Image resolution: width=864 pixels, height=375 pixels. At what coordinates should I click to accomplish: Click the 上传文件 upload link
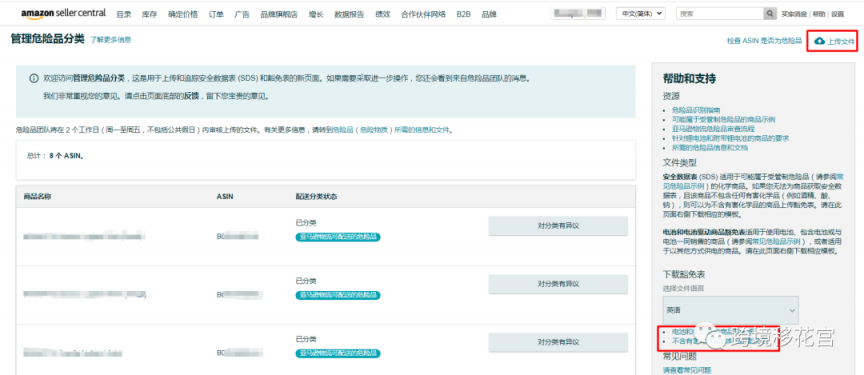(x=841, y=41)
